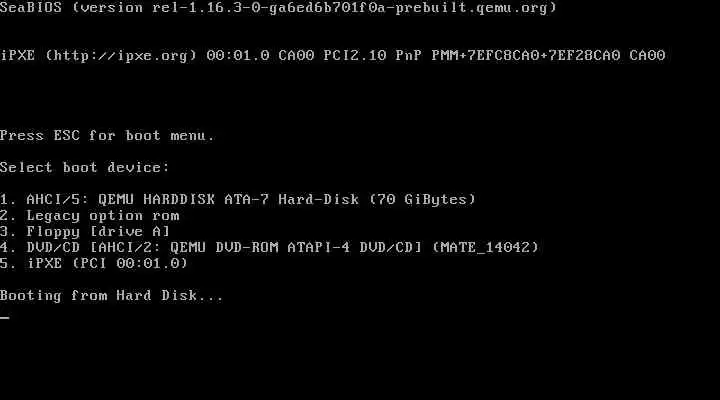Pick the DVD/CD MATE_14042 boot entry
Image resolution: width=720 pixels, height=400 pixels.
(x=270, y=248)
